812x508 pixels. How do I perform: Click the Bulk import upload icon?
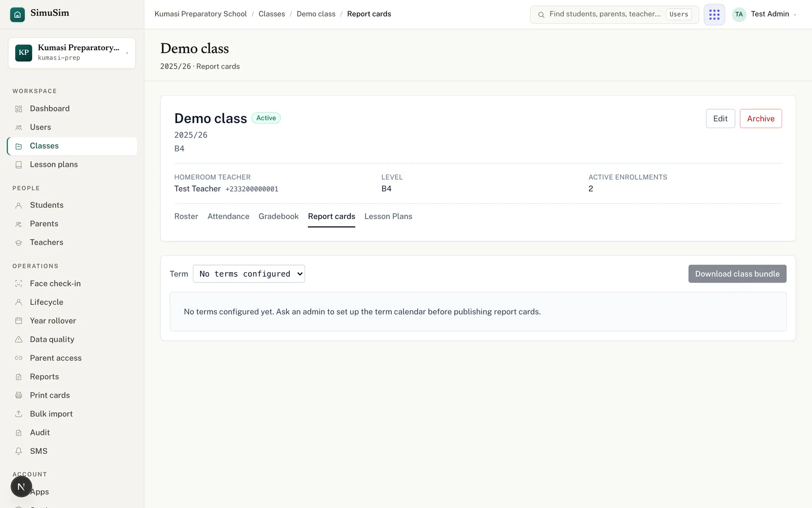pyautogui.click(x=19, y=414)
